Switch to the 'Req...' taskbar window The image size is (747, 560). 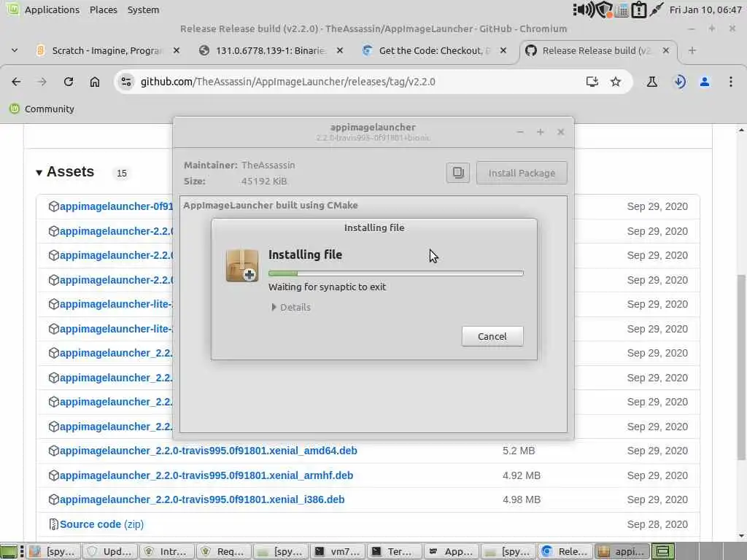coord(224,551)
